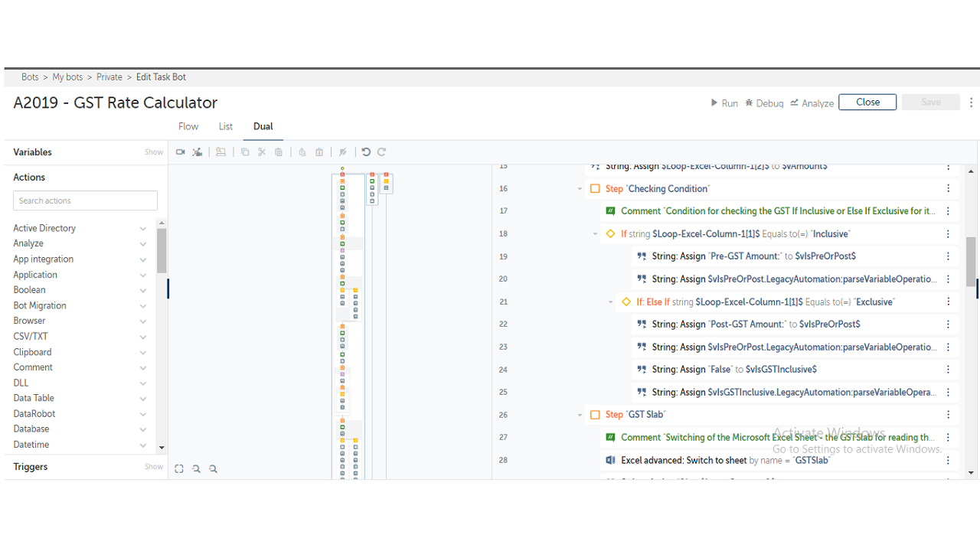Click My bots in the breadcrumb
This screenshot has width=980, height=551.
coord(67,77)
